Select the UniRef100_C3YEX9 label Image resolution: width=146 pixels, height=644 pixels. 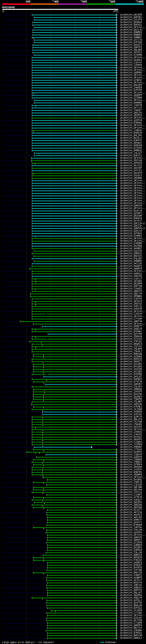click(131, 314)
